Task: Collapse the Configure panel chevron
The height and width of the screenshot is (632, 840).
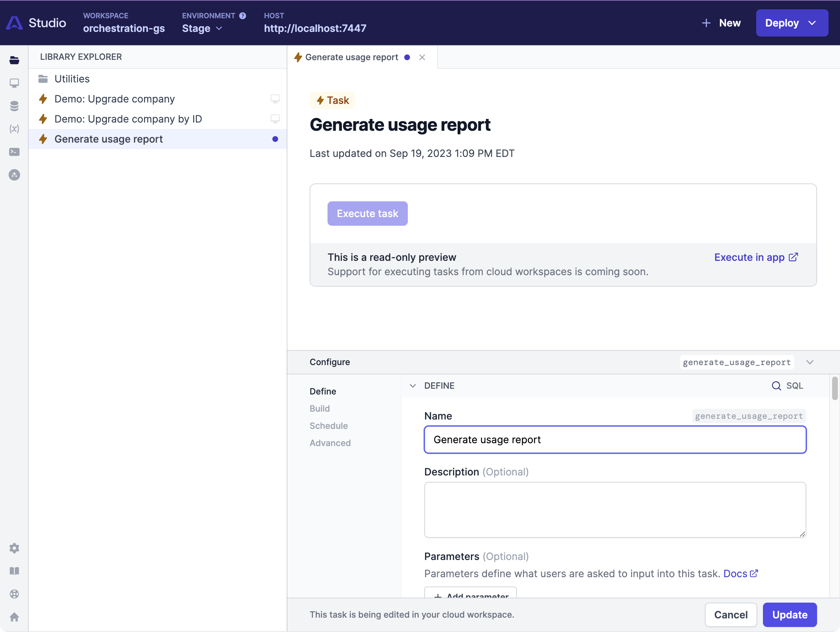Action: point(810,362)
